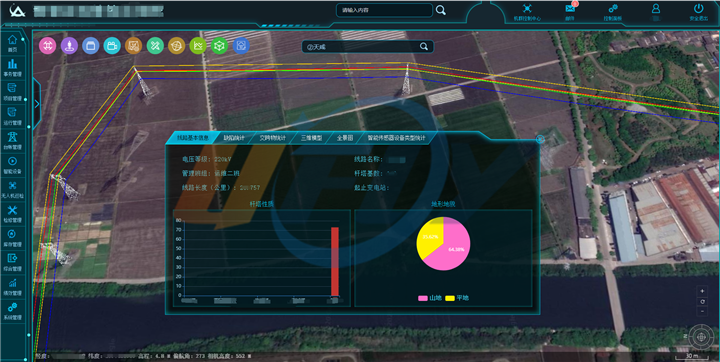Close the line info popup panel
720x362 pixels.
coord(540,139)
